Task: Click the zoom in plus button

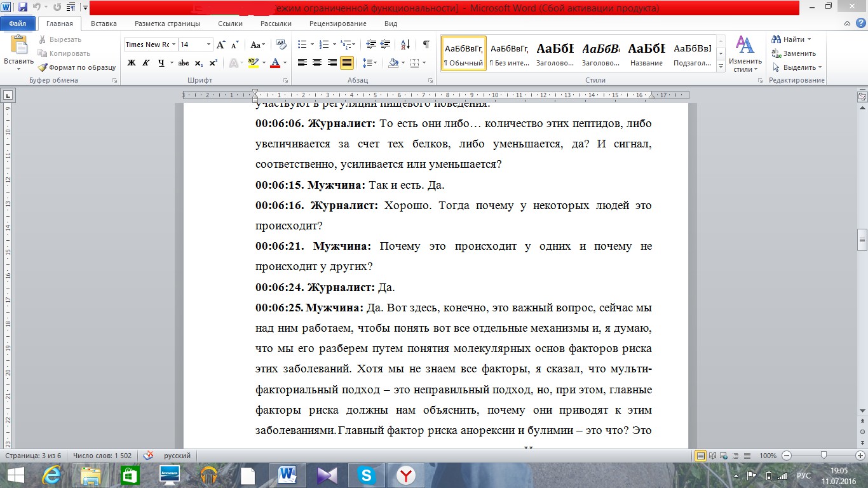Action: (x=860, y=456)
